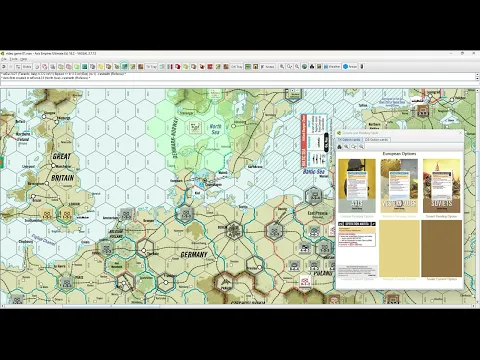Click the undo arrow in the main toolbar
The image size is (480, 360).
(4, 67)
